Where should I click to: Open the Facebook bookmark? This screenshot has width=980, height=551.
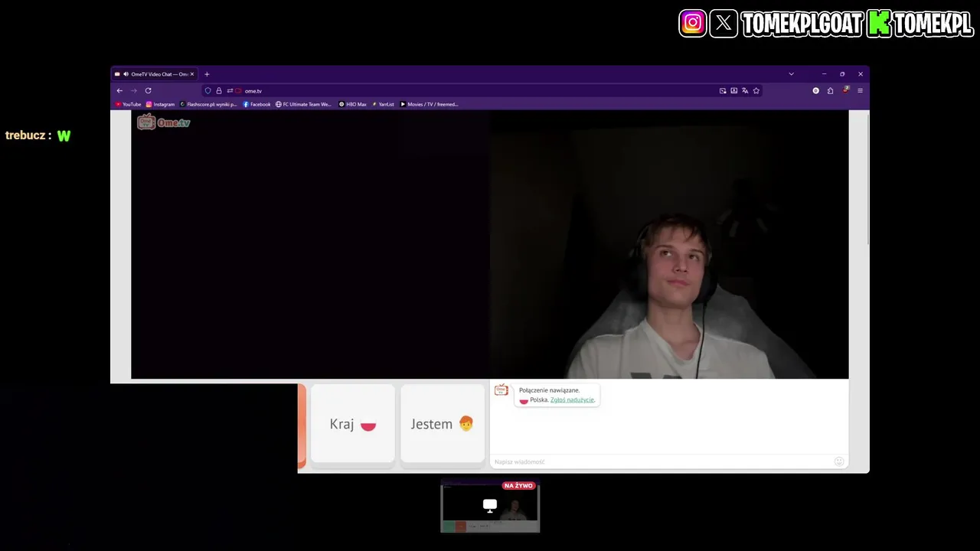(256, 104)
